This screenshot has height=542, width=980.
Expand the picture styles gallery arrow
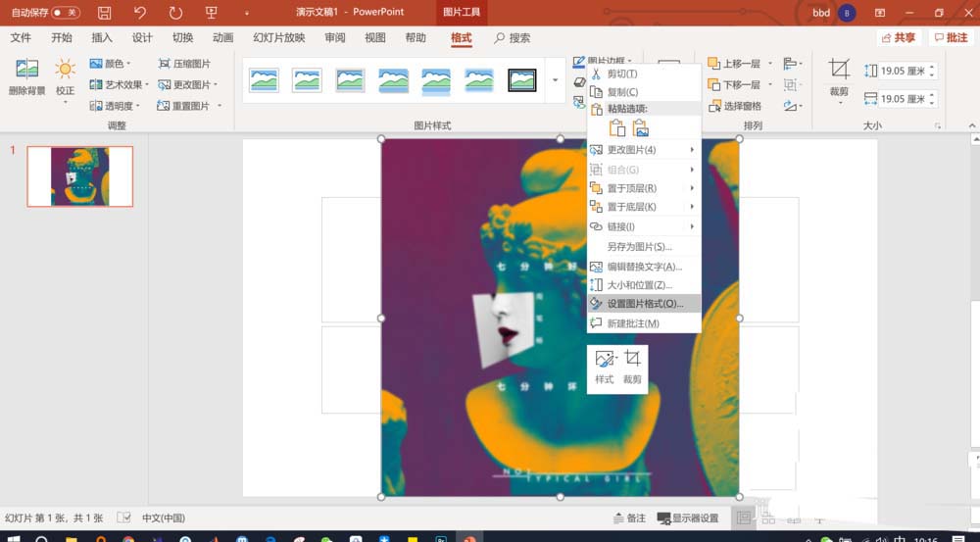click(x=555, y=80)
